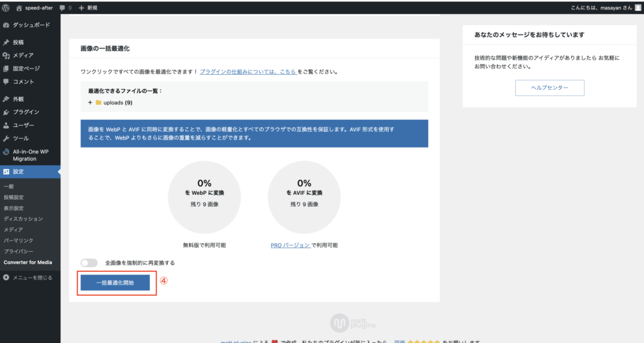This screenshot has height=343, width=644.
Task: Open the comments bubble in admin bar
Action: (x=62, y=8)
